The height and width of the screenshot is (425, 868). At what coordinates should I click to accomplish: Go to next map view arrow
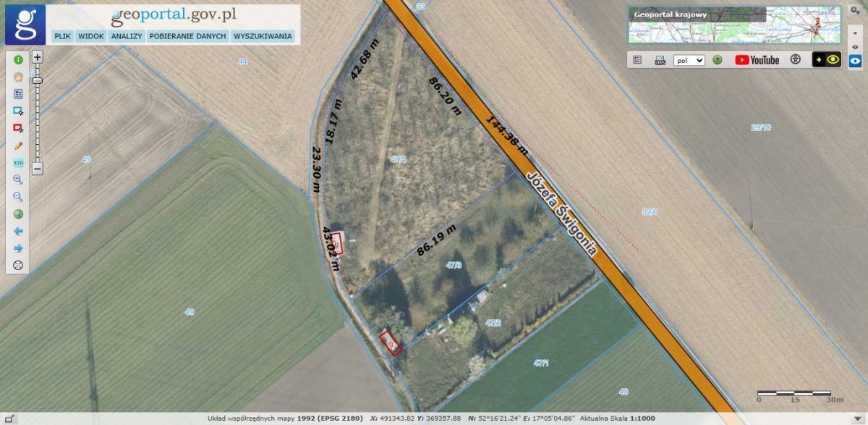click(18, 248)
